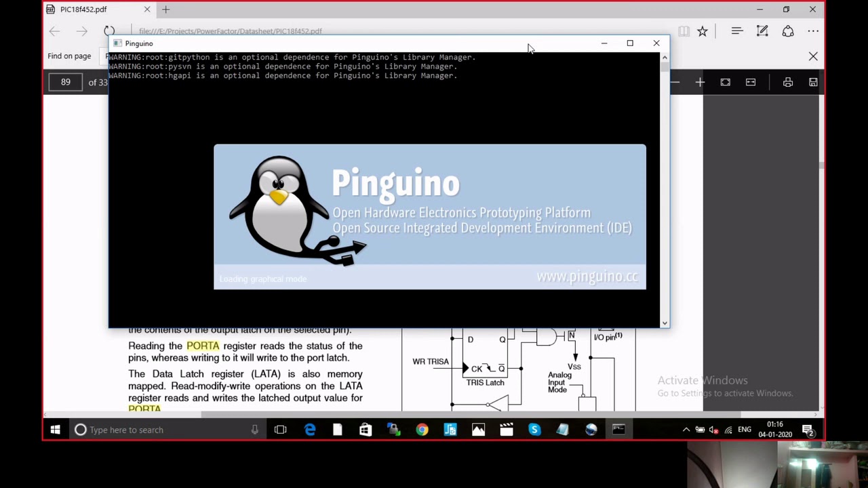868x488 pixels.
Task: Click the Pinguino console scroll down arrow
Action: 665,323
